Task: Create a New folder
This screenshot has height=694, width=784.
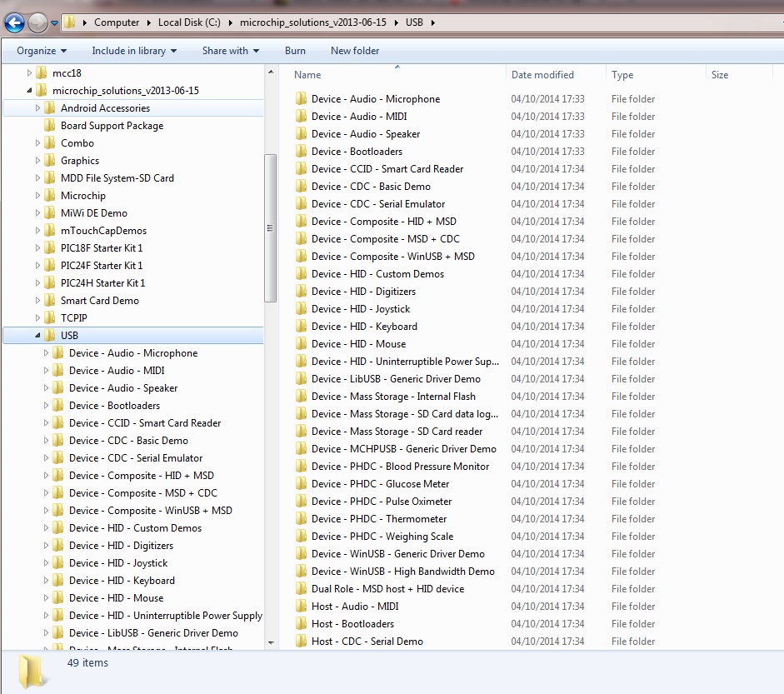Action: point(355,51)
